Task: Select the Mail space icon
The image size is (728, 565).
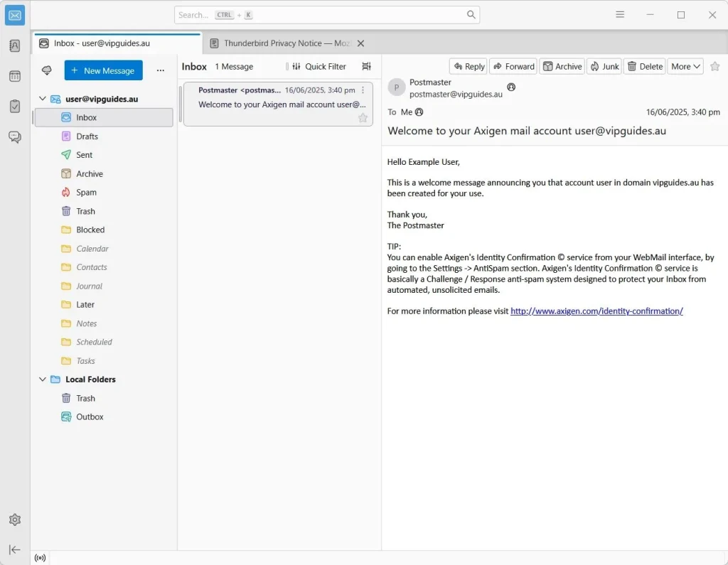Action: 14,14
